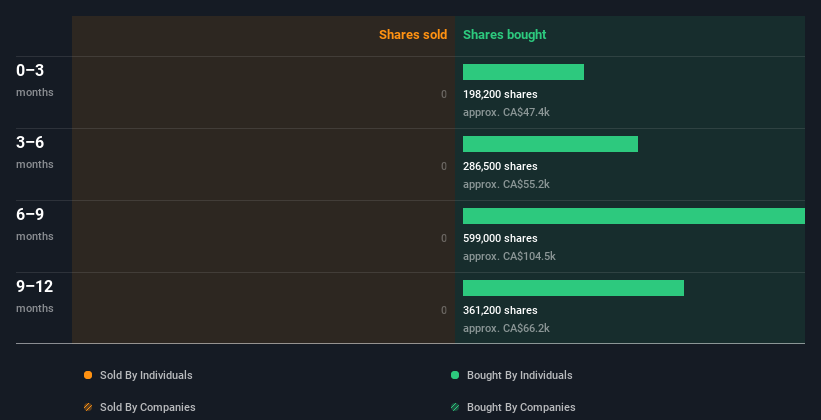The height and width of the screenshot is (420, 821).
Task: Click the sold zero in 6–9 months row
Action: (x=444, y=238)
